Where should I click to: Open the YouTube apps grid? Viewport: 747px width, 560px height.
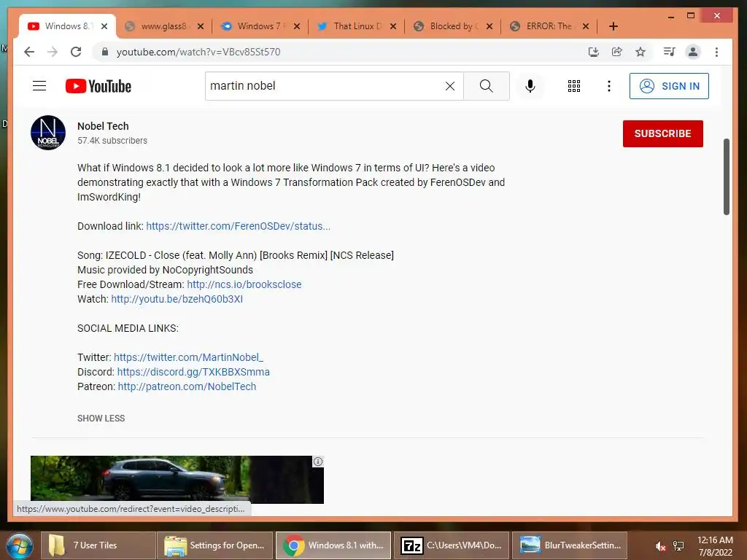[574, 86]
